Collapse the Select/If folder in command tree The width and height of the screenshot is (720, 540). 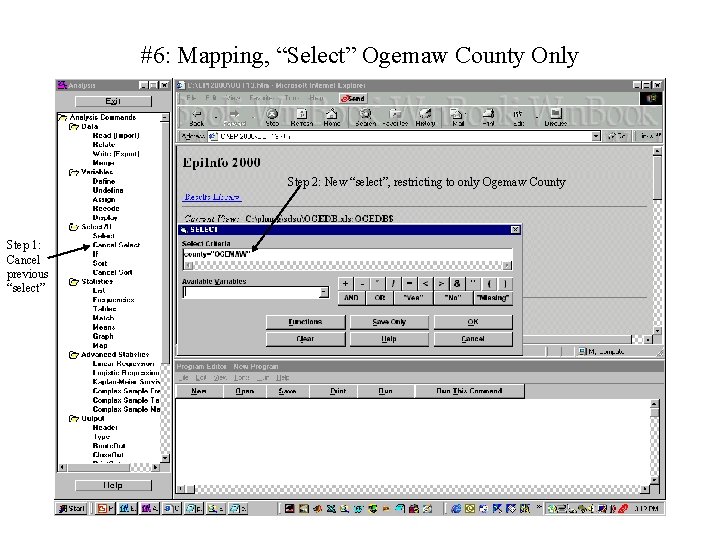73,227
